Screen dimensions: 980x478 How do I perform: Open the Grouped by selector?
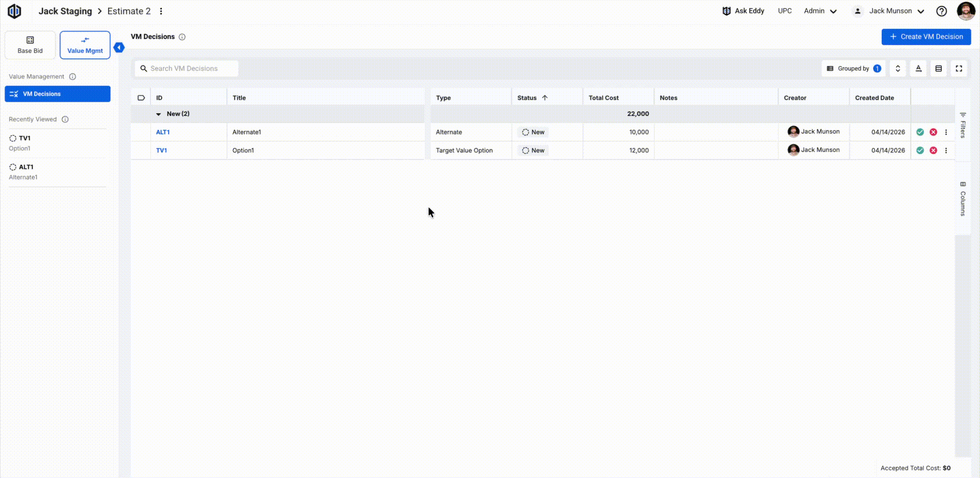tap(853, 69)
